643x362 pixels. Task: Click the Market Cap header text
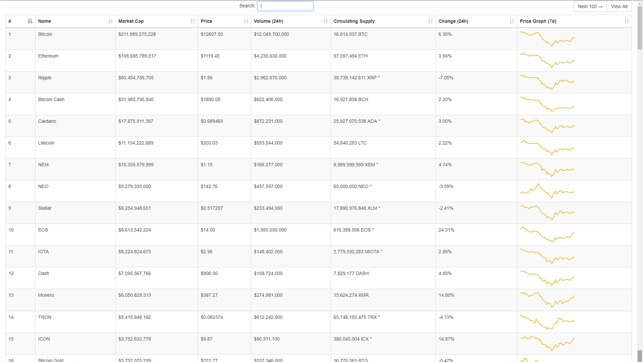click(131, 21)
